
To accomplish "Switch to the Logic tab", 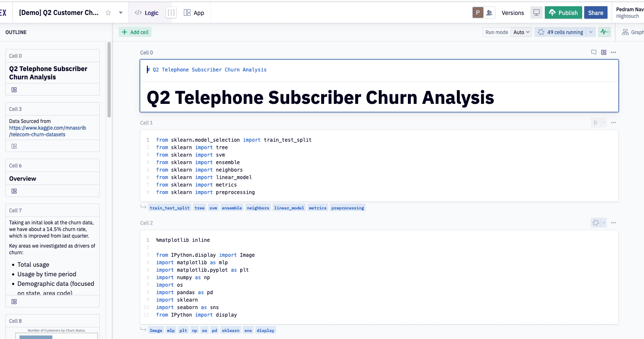I will pos(147,13).
